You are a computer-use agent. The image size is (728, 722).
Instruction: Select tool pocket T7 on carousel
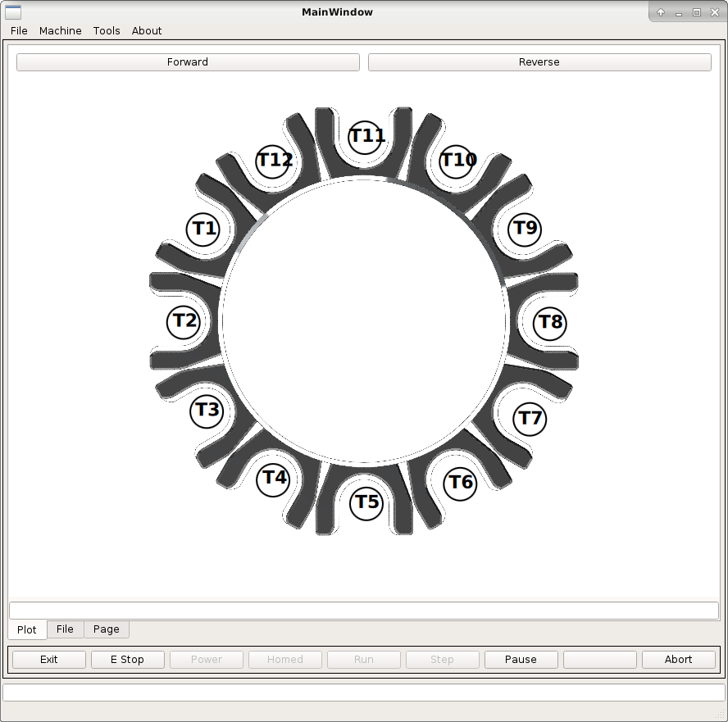tap(530, 419)
